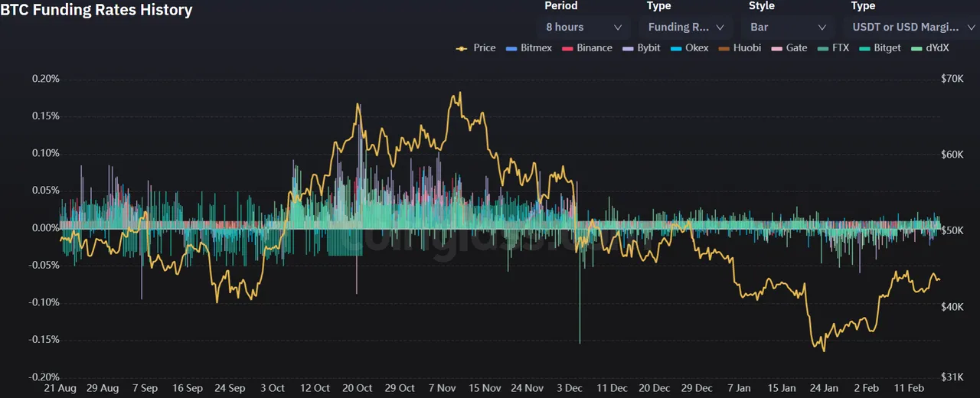Click the 0.15% left axis label
Image resolution: width=980 pixels, height=398 pixels.
(x=46, y=116)
